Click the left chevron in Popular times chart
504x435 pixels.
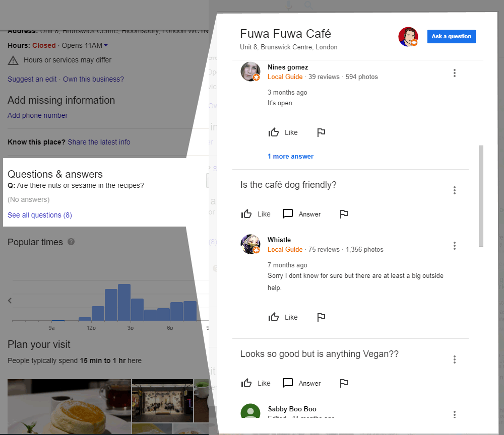click(x=9, y=301)
